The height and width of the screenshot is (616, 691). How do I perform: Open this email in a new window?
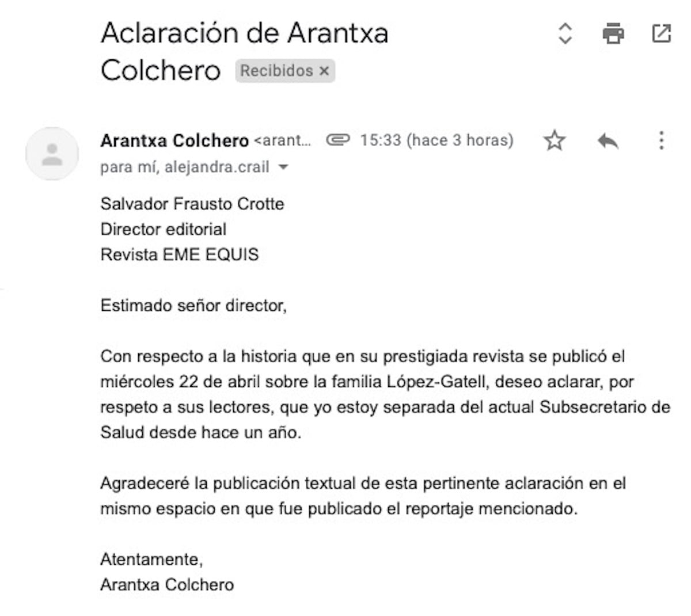(661, 33)
